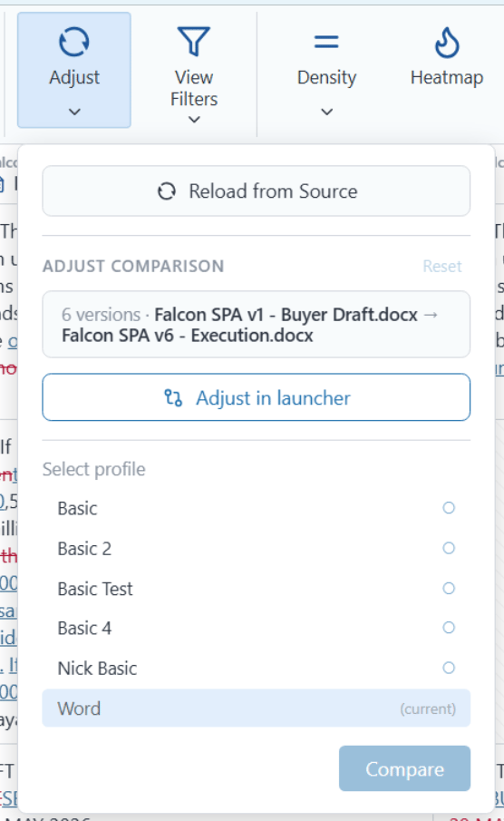504x821 pixels.
Task: Click the Heatmap flame icon
Action: pyautogui.click(x=447, y=43)
